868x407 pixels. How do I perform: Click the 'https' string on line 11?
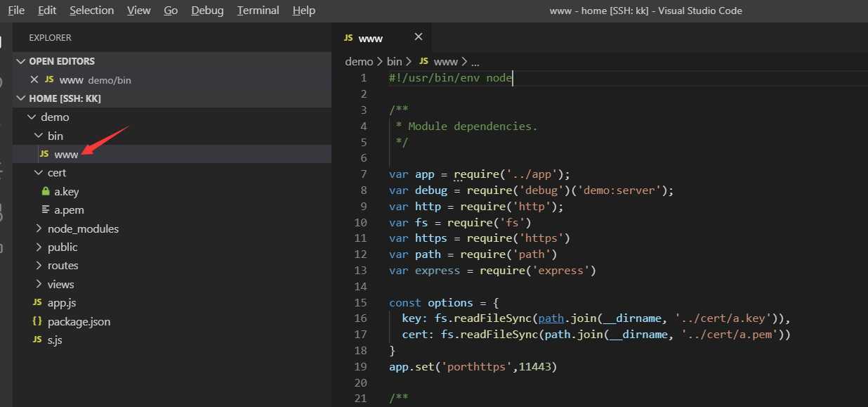pos(542,238)
